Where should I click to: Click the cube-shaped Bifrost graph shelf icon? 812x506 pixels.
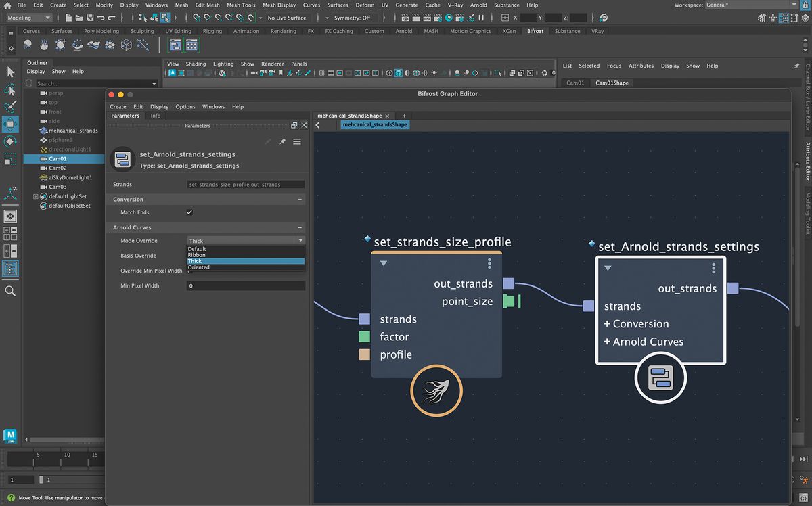(127, 46)
